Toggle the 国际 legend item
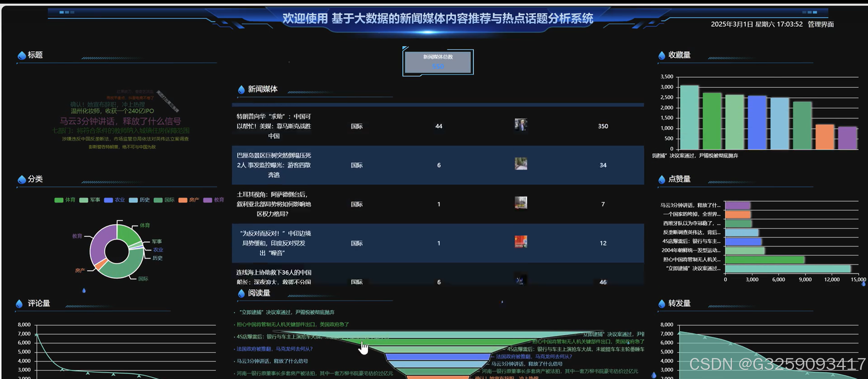The width and height of the screenshot is (868, 379). tap(164, 200)
